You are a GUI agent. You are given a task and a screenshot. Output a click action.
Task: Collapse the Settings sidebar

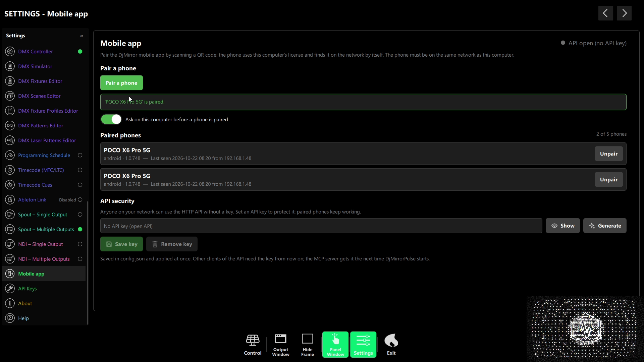tap(82, 36)
